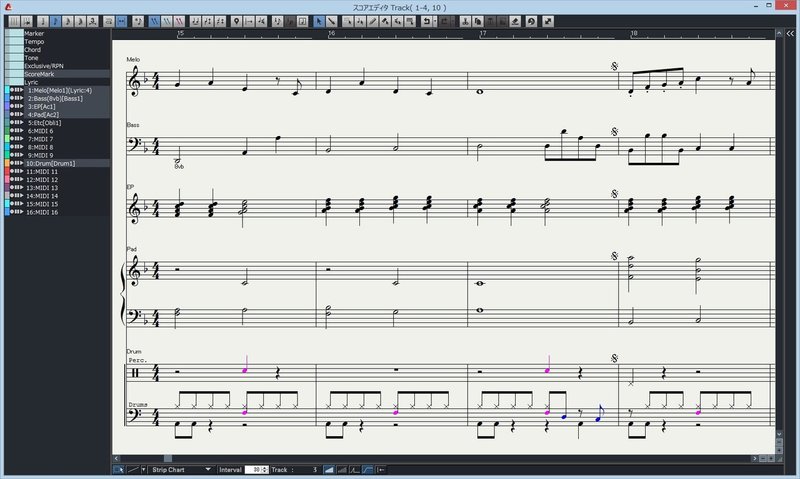Click the fill bucket tool icon
The height and width of the screenshot is (479, 800).
[x=385, y=21]
